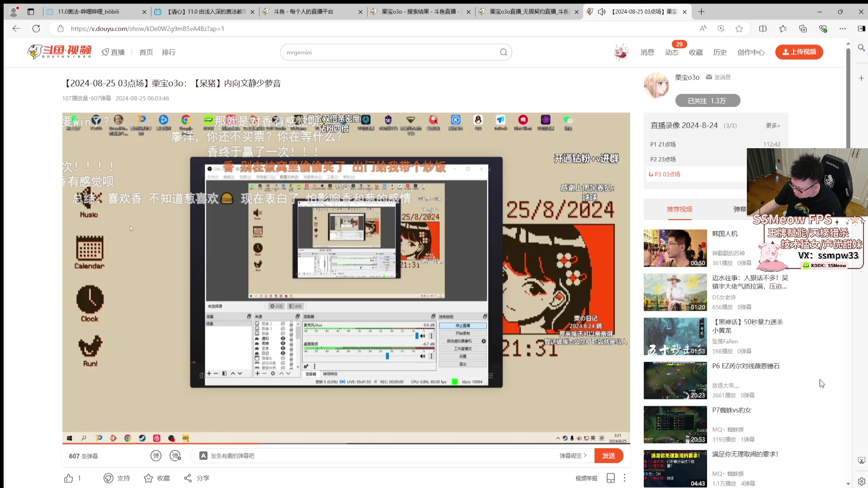Screen dimensions: 868x488
Task: Open the 边水往事 video thumbnail
Action: [675, 292]
